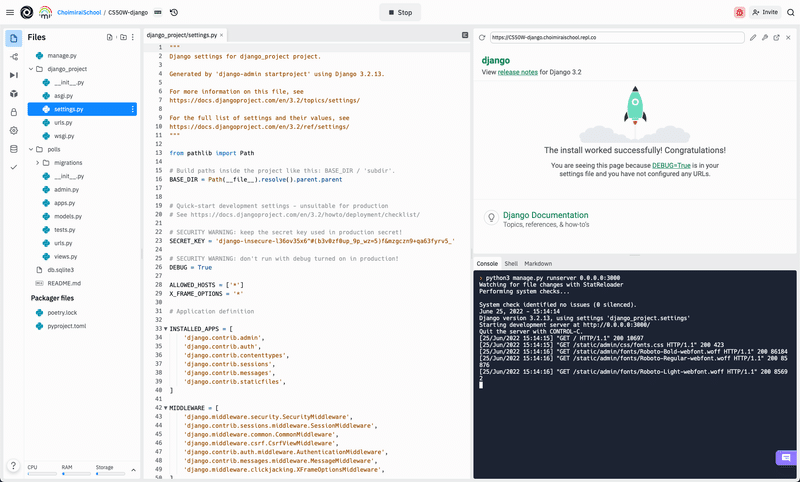Expand the resource usage panel chevron
This screenshot has height=482, width=800.
pyautogui.click(x=133, y=470)
